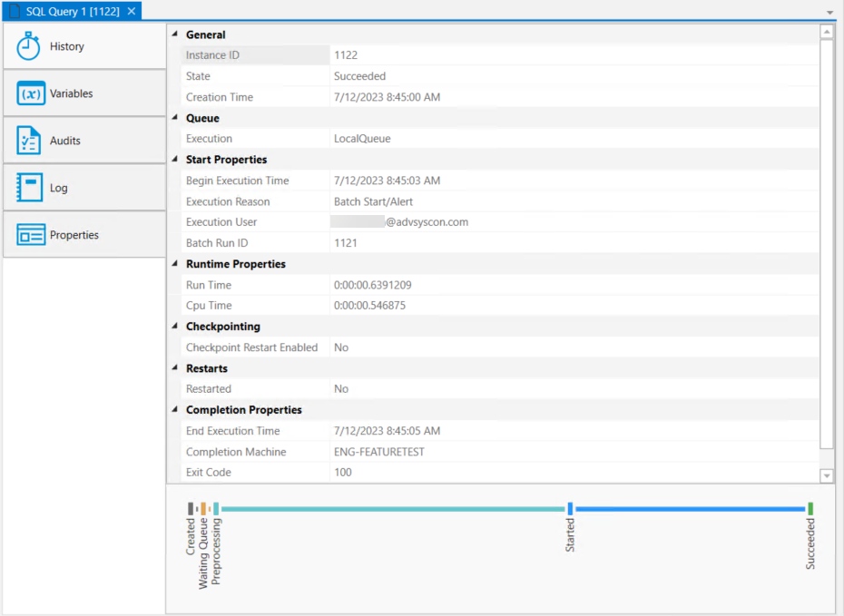This screenshot has width=844, height=616.
Task: Click the Preprocessing timeline marker
Action: [216, 509]
